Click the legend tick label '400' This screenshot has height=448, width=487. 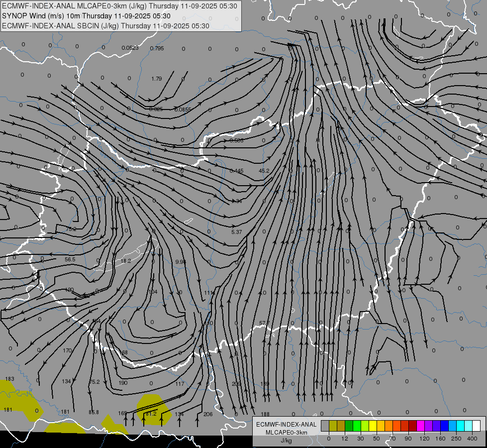(472, 439)
